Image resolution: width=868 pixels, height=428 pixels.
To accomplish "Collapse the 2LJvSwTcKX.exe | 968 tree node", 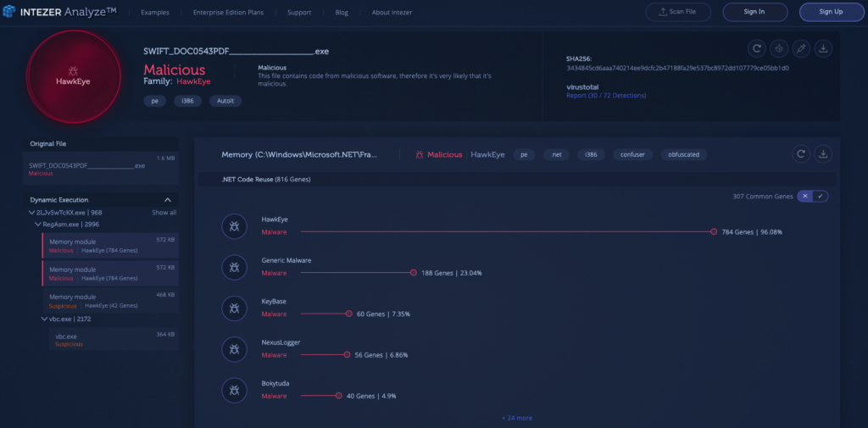I will (x=31, y=213).
